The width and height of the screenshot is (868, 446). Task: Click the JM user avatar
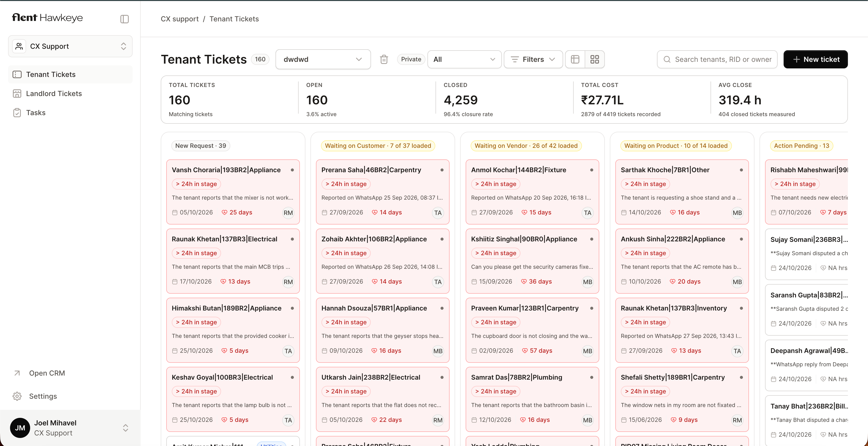(20, 428)
